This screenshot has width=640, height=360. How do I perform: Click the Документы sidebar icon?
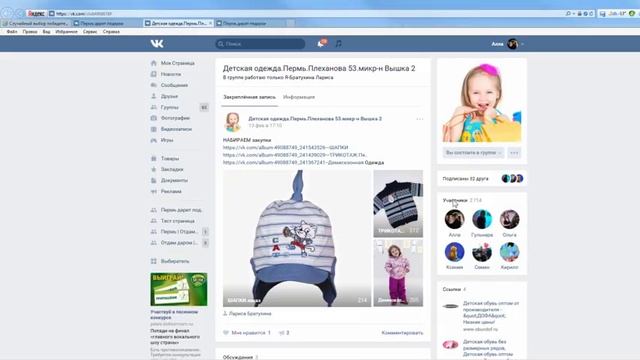pyautogui.click(x=153, y=180)
